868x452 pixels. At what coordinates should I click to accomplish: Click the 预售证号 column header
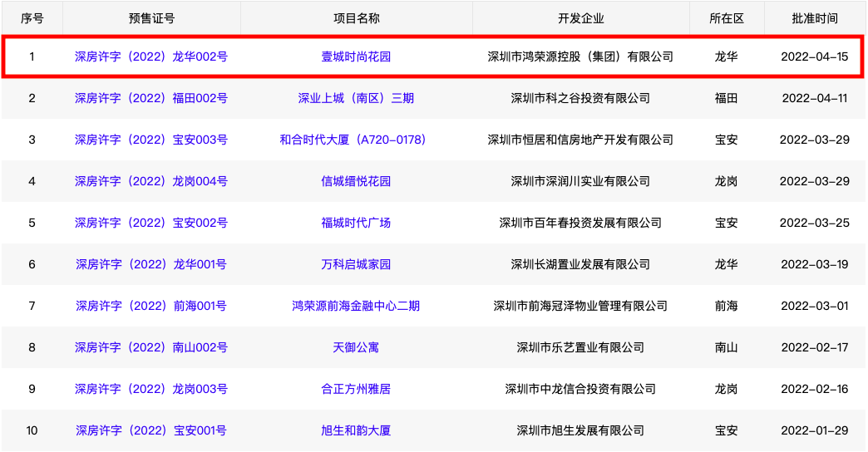tap(151, 18)
